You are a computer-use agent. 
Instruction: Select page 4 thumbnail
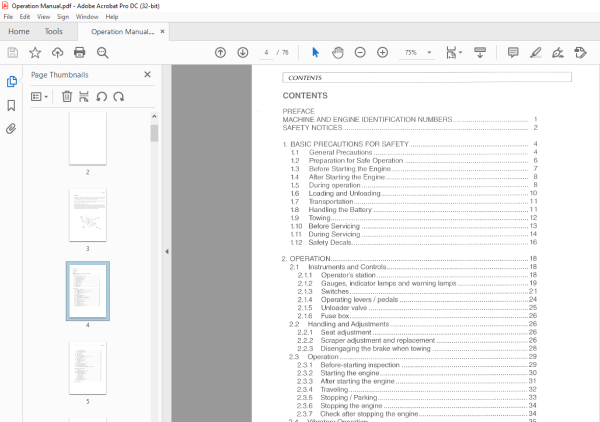88,291
